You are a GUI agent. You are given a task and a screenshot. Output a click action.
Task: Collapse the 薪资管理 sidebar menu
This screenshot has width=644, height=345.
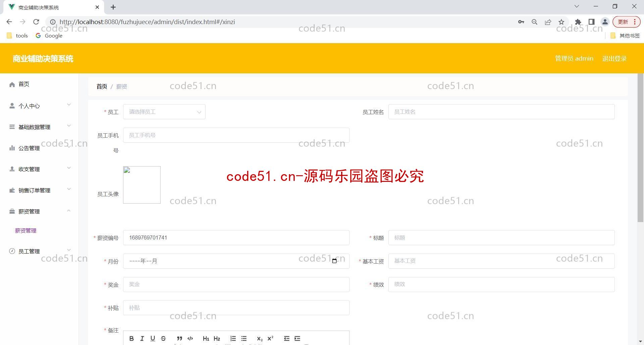[x=40, y=211]
